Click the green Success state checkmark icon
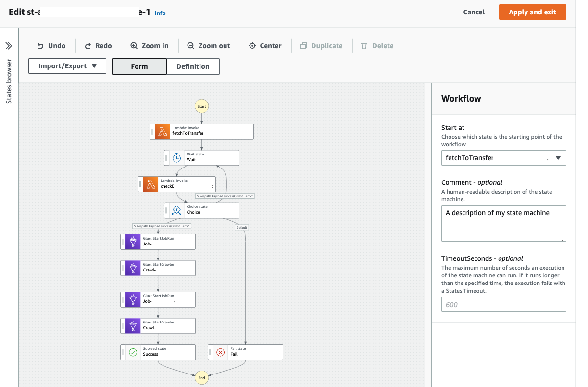The image size is (588, 387). coord(133,352)
